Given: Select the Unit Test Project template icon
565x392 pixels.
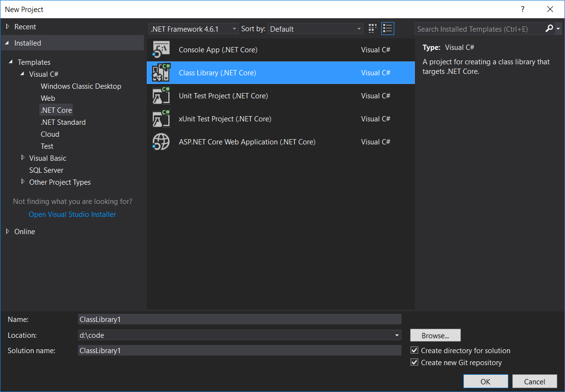Looking at the screenshot, I should tap(161, 95).
